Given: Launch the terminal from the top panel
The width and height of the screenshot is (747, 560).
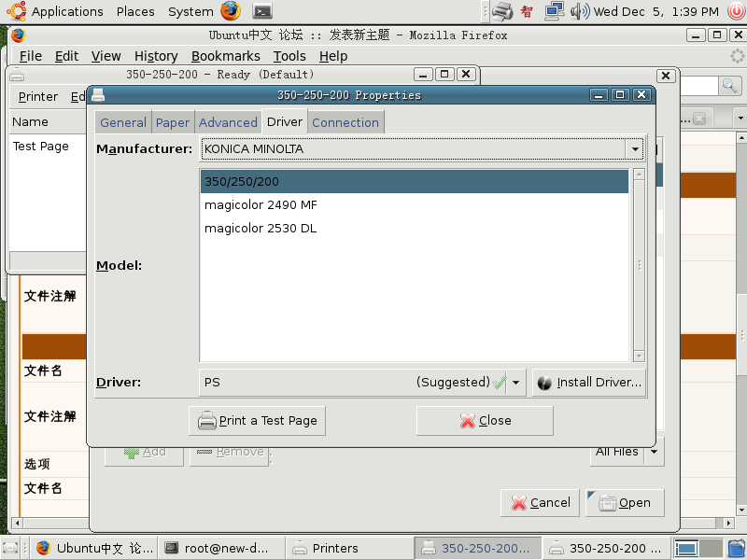Looking at the screenshot, I should click(x=262, y=11).
